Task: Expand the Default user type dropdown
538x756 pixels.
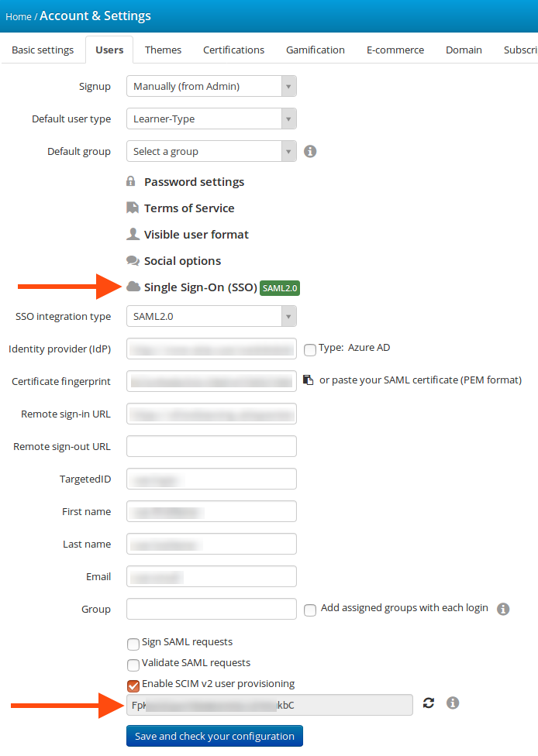Action: click(x=212, y=119)
